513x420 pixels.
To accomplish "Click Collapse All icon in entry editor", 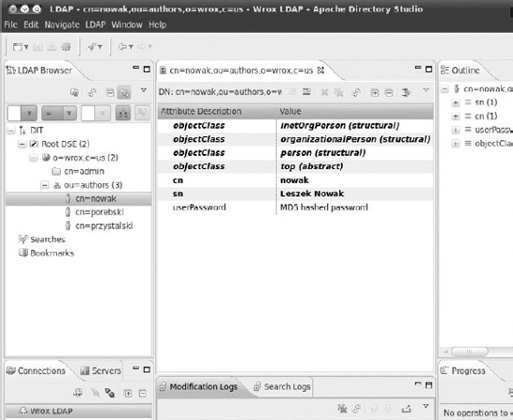I will [389, 92].
